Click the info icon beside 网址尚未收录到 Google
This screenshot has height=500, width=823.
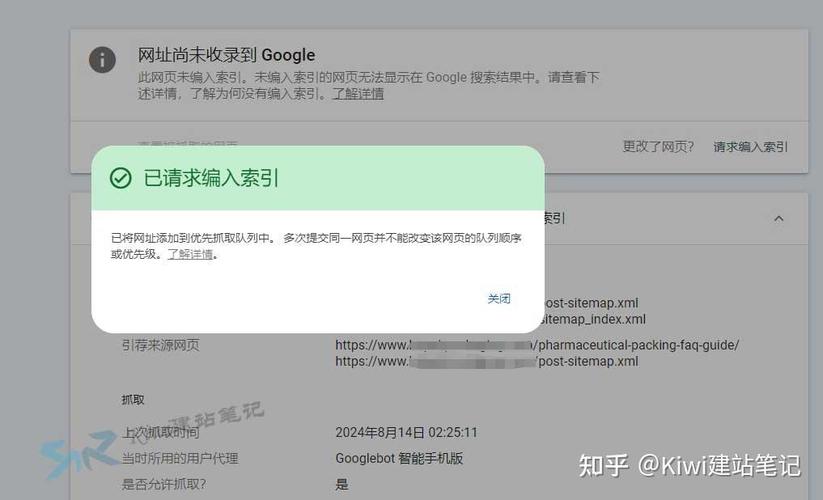tap(102, 59)
